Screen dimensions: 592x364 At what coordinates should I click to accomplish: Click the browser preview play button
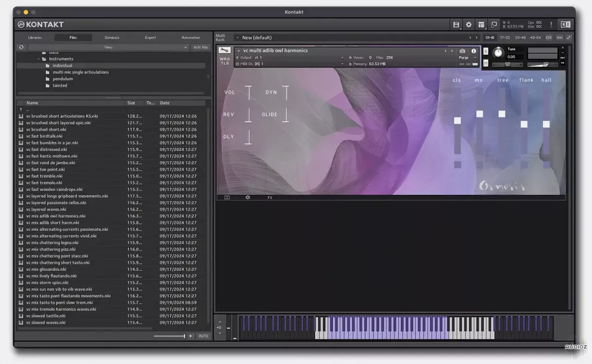(191, 336)
